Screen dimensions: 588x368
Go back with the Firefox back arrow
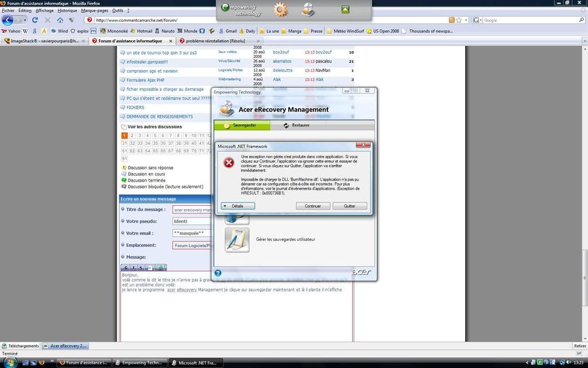tap(7, 20)
